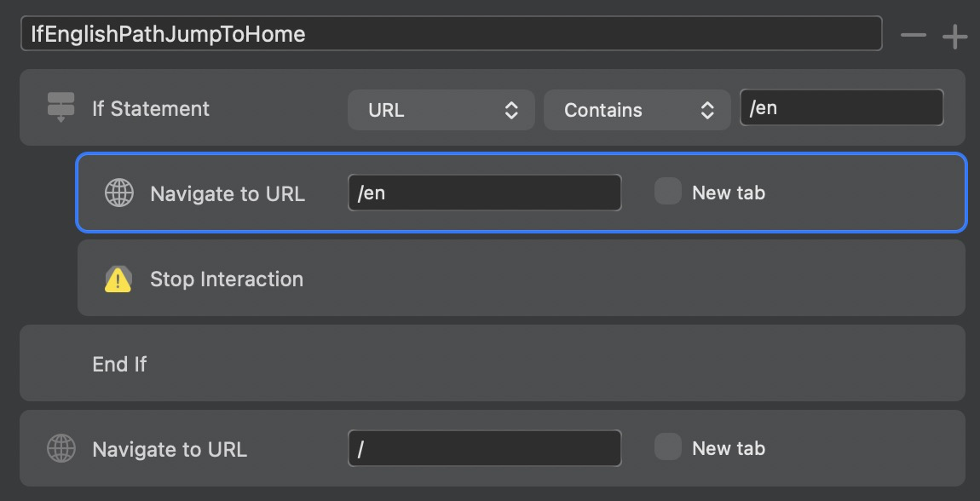The image size is (980, 501).
Task: Edit the IfEnglishPathJumpToHome name field
Action: [x=452, y=34]
